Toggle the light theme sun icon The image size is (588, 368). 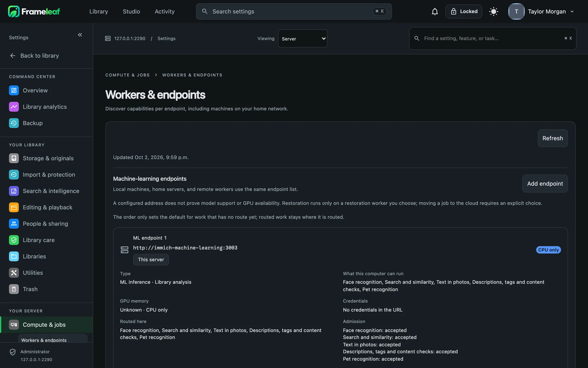494,11
